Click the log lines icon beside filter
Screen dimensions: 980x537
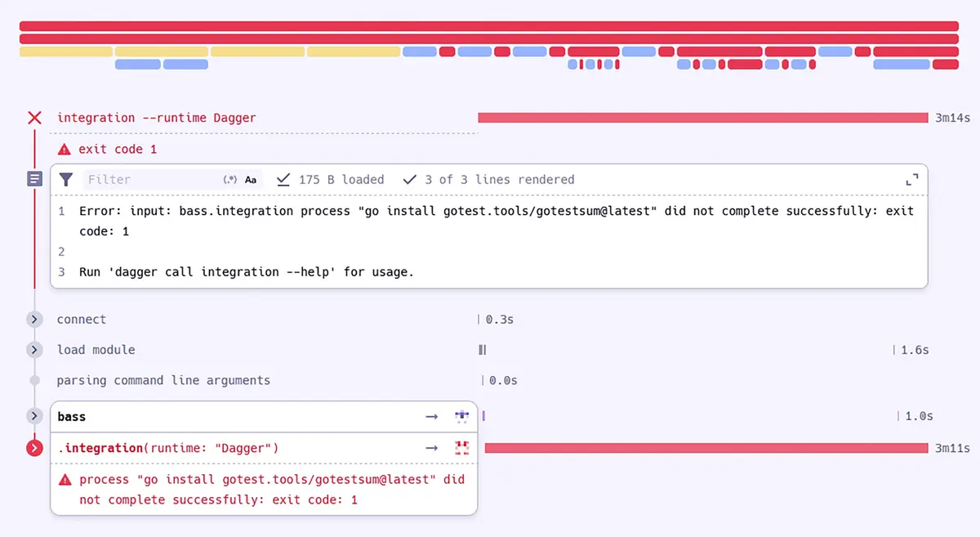point(34,178)
